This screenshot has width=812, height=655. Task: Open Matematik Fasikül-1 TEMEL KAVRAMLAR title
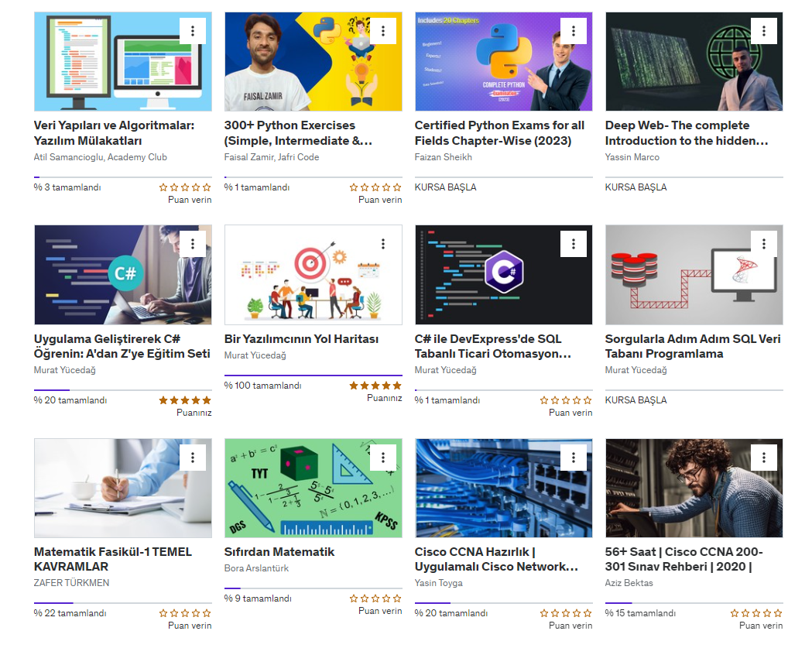(113, 559)
